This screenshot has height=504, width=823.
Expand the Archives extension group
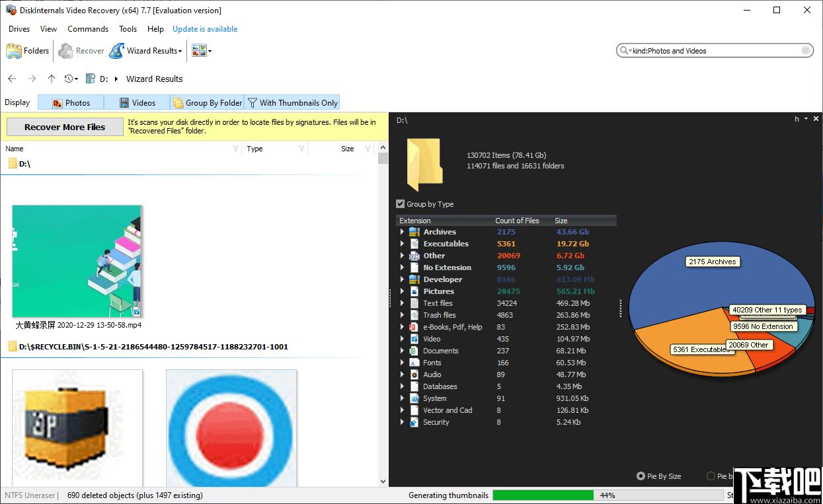402,232
